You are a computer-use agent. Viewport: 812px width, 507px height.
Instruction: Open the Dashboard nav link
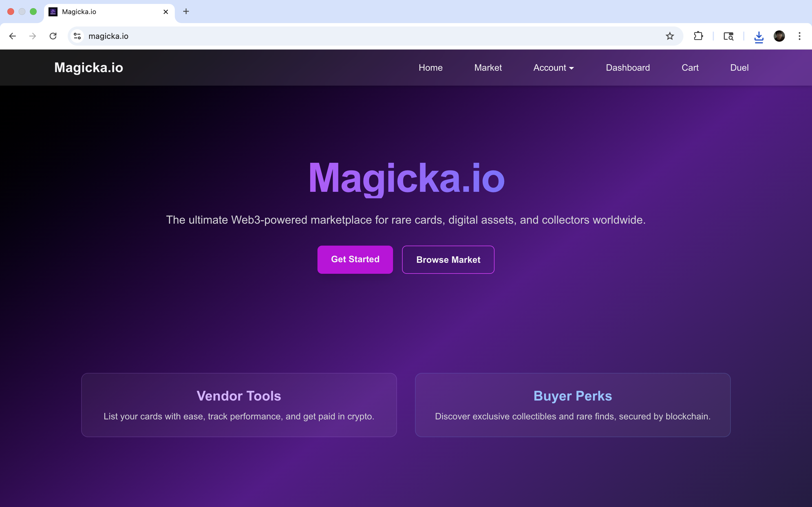(628, 68)
